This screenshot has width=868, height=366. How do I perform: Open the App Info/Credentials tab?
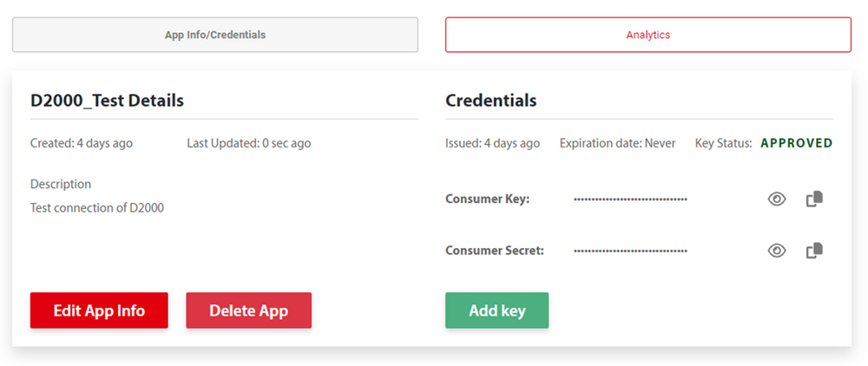pos(215,35)
